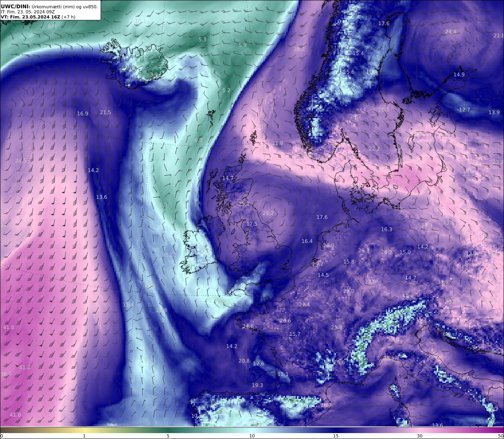Click the 15 tick on the color scale
The image size is (504, 439).
[x=336, y=435]
